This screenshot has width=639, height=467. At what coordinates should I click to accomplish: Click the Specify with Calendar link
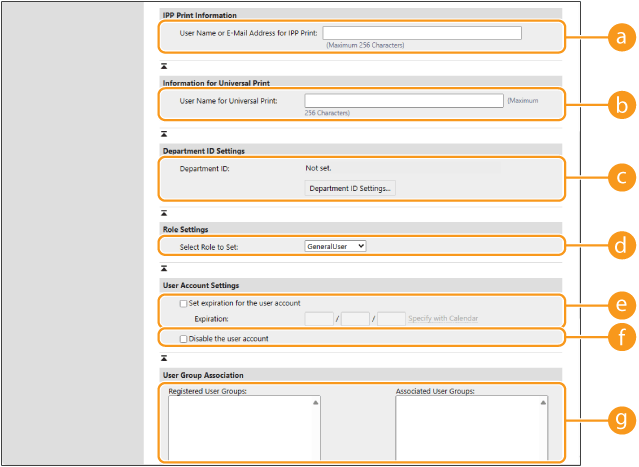coord(442,319)
